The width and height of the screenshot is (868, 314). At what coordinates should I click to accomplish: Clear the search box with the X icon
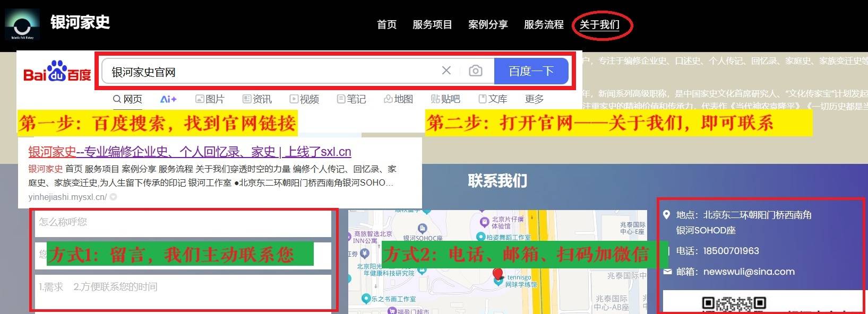[446, 71]
